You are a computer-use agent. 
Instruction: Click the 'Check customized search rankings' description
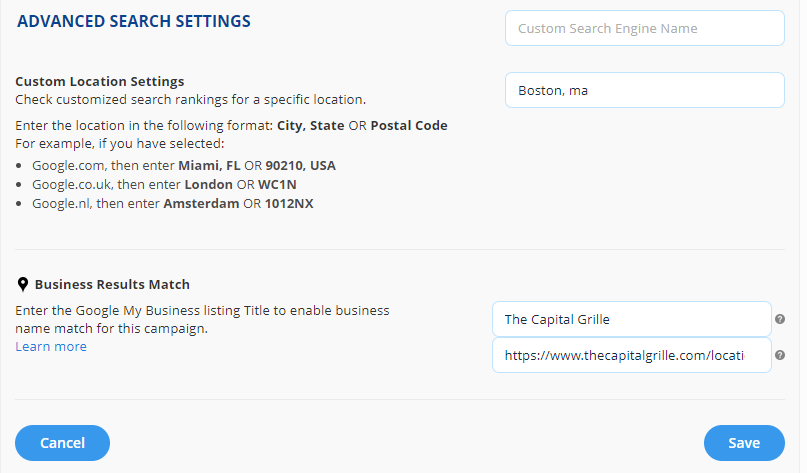point(191,100)
